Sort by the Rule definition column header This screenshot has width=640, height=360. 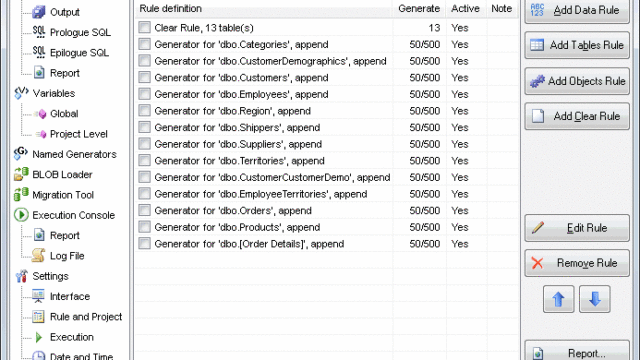[264, 9]
